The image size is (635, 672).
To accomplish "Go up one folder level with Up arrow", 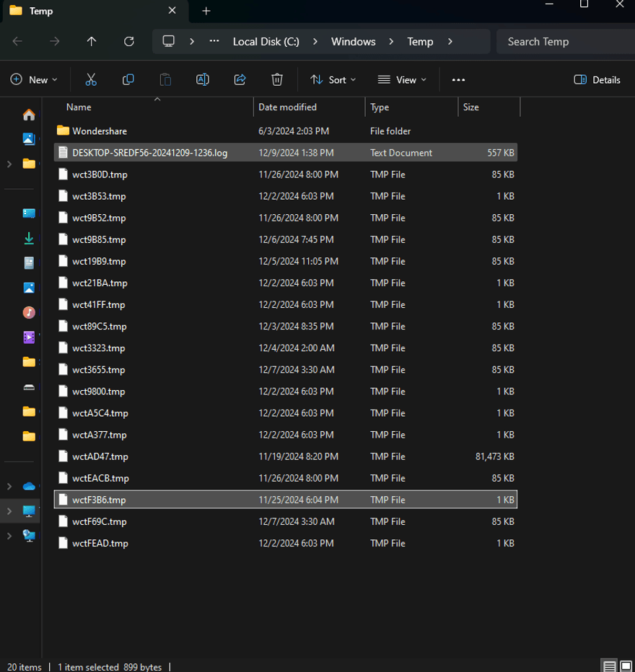I will pos(92,42).
